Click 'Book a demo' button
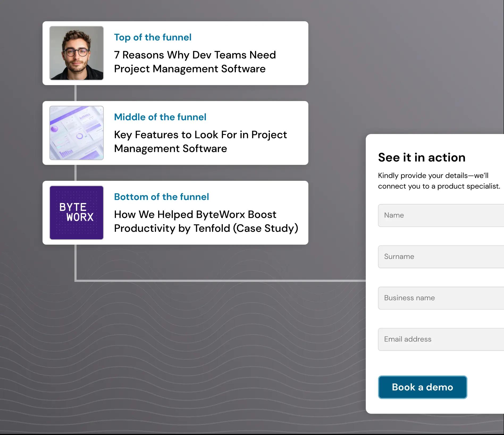Screen dimensions: 504x435 (x=422, y=387)
